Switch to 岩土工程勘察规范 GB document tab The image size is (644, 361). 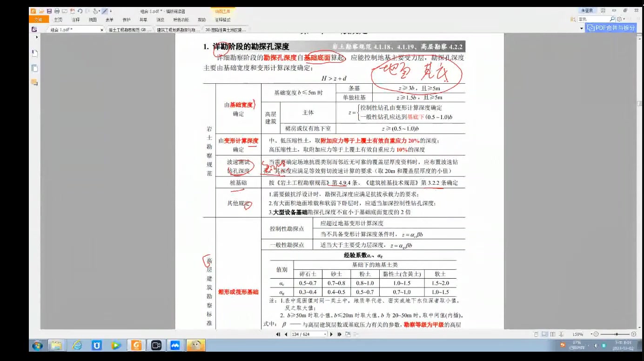click(x=130, y=30)
